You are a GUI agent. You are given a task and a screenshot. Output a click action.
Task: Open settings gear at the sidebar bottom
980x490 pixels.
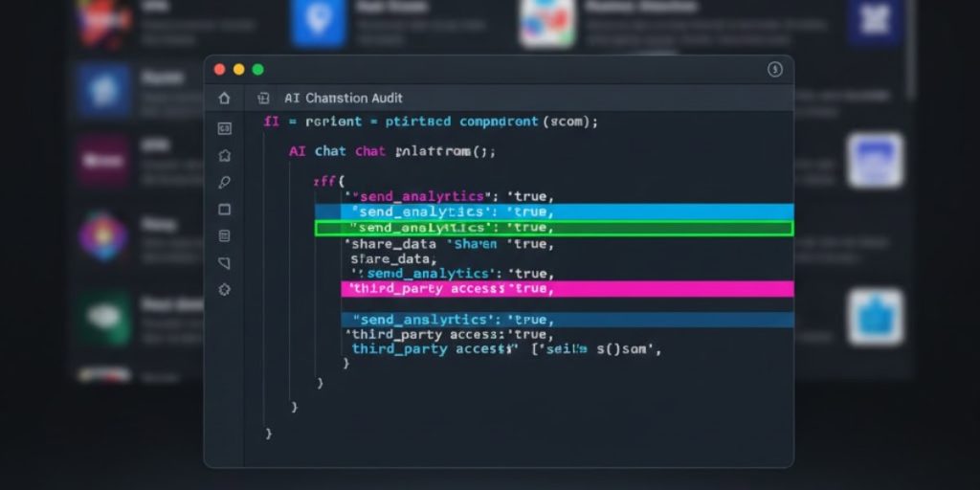[224, 289]
